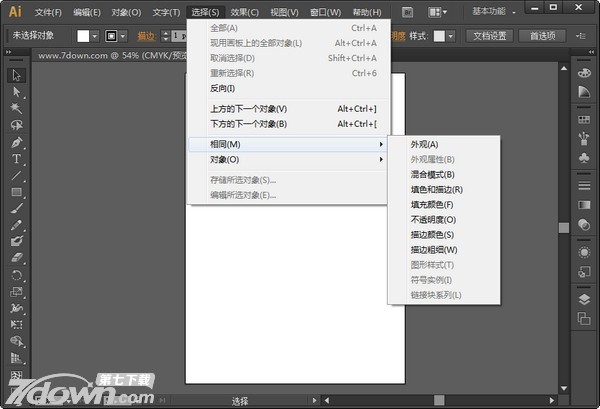Select the Direct Selection tool

point(16,92)
